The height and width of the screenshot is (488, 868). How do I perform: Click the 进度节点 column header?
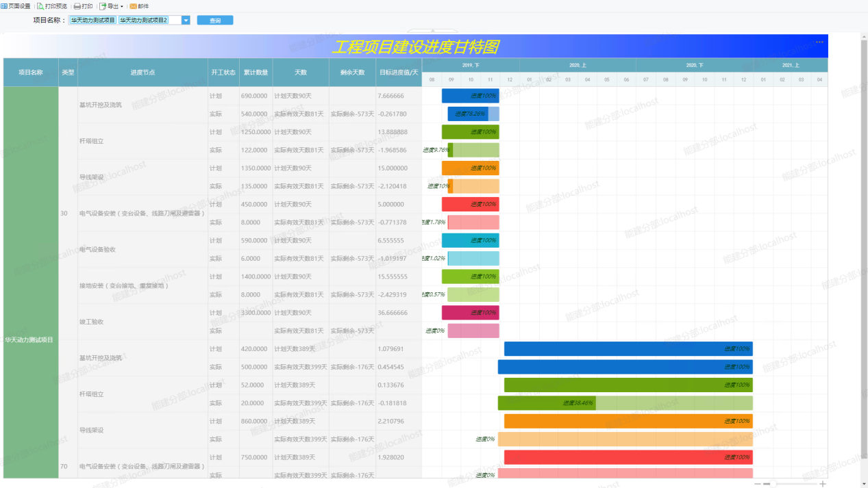tap(142, 73)
